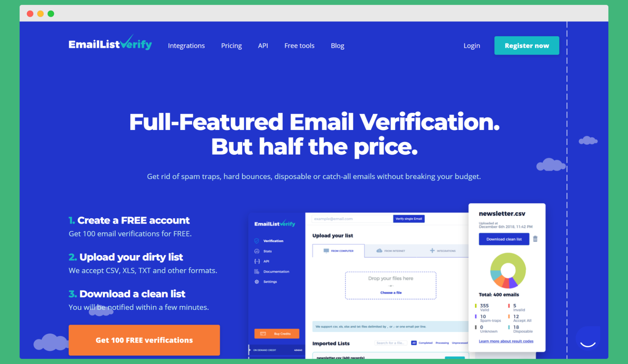Click Download clean list button

(x=504, y=239)
